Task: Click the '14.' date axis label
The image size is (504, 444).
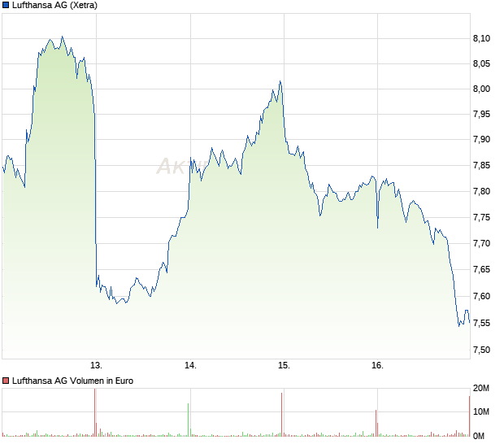Action: click(x=190, y=366)
